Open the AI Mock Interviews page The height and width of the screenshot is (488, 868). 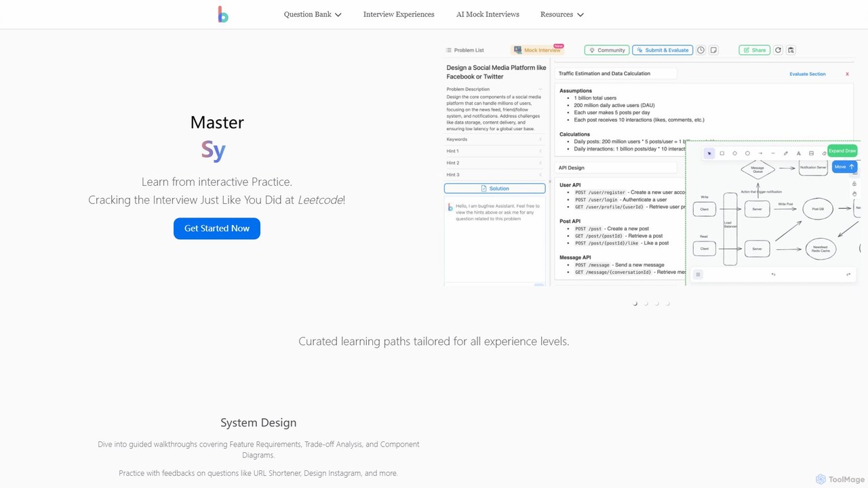[488, 14]
